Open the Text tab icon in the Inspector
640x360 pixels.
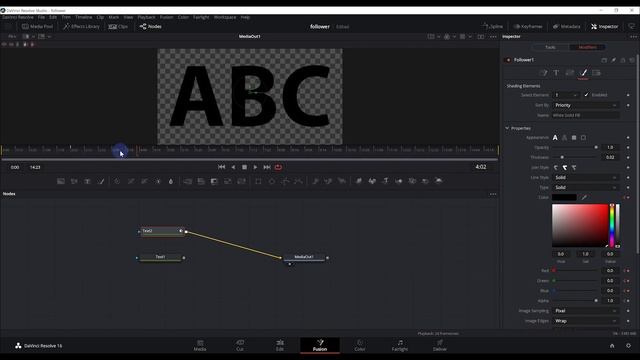pos(556,73)
